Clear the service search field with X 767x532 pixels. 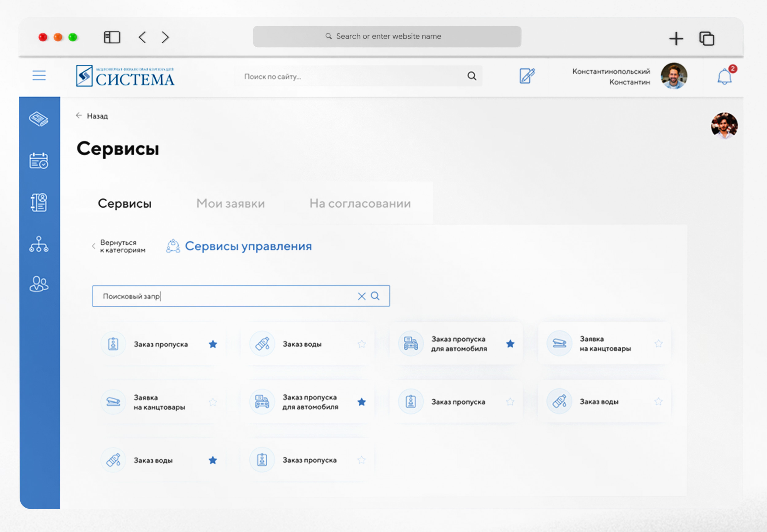362,296
